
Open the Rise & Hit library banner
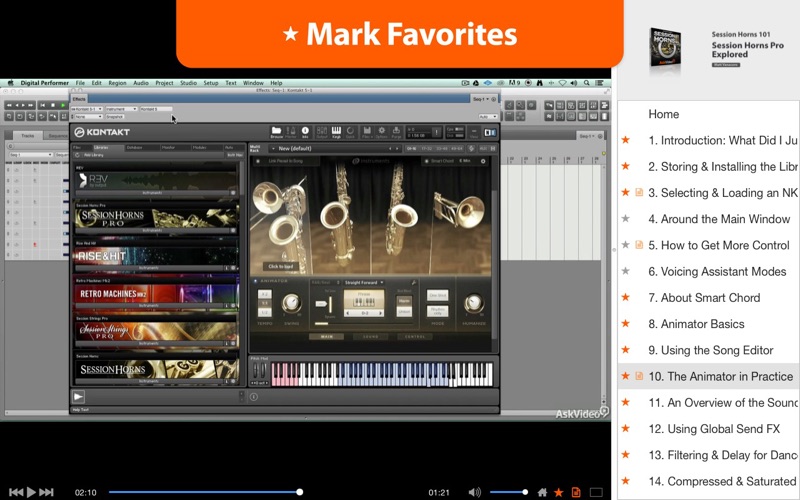(157, 255)
